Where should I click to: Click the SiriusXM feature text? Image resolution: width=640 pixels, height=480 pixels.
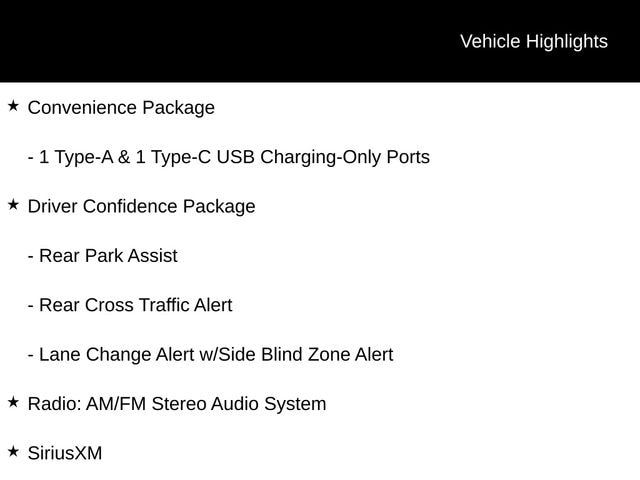65,453
